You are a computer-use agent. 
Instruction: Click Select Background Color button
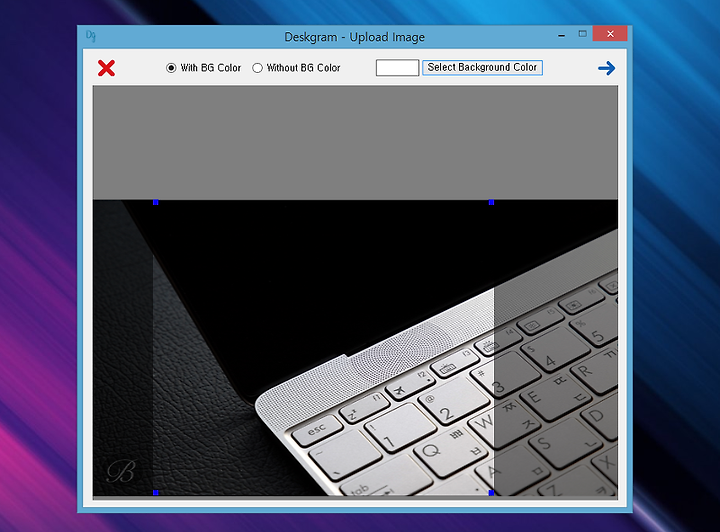coord(482,67)
